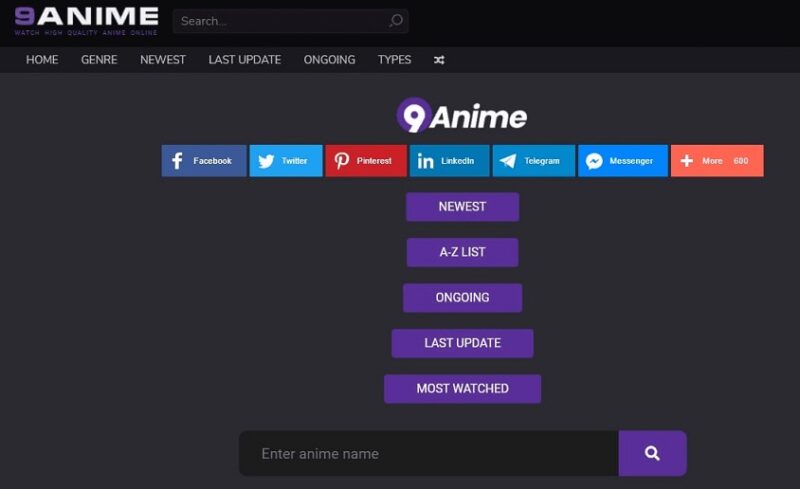The width and height of the screenshot is (800, 489).
Task: Click the 9ANIME logo in the header
Action: tap(86, 21)
